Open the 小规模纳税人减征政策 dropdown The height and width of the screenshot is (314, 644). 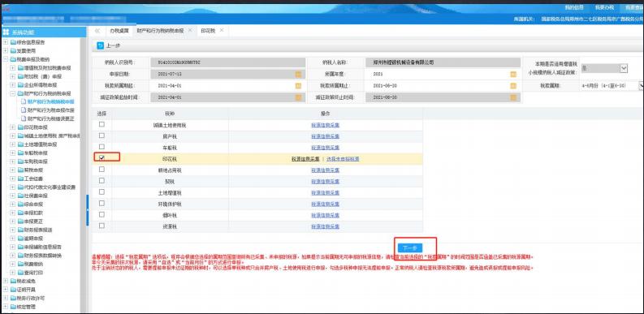(x=624, y=68)
